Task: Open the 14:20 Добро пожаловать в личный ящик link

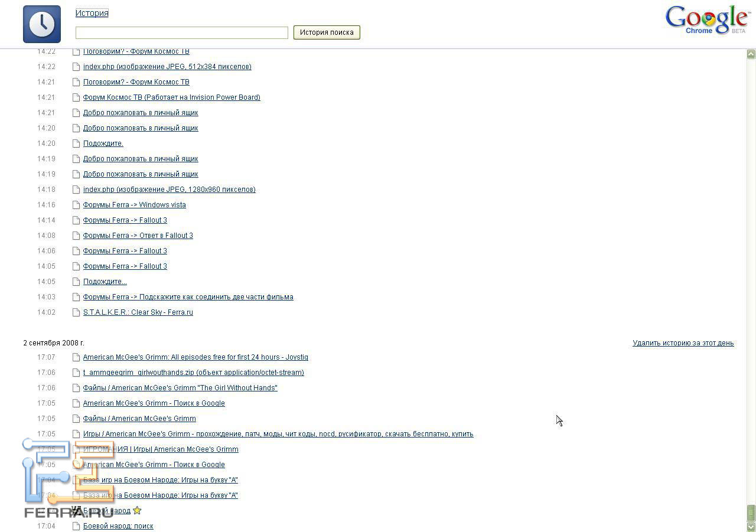Action: (141, 128)
